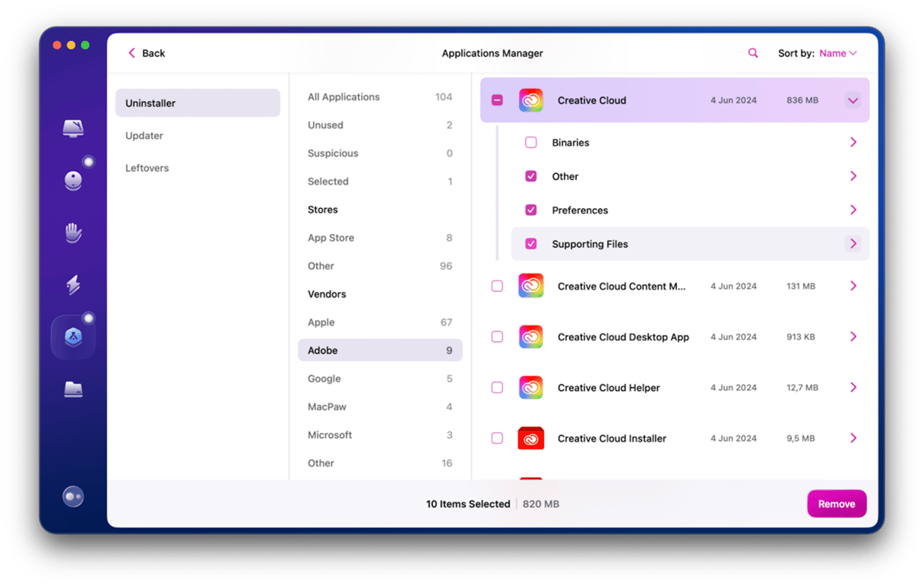Open the Speed lightning icon in sidebar

[x=73, y=285]
